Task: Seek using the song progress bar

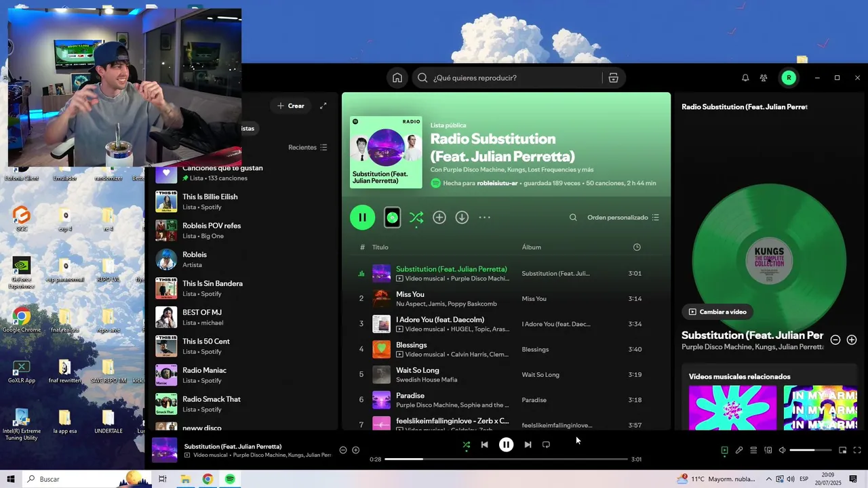Action: [x=506, y=460]
